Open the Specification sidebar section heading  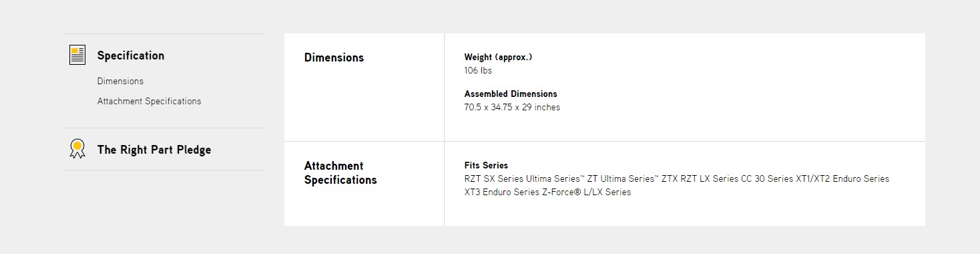point(131,55)
